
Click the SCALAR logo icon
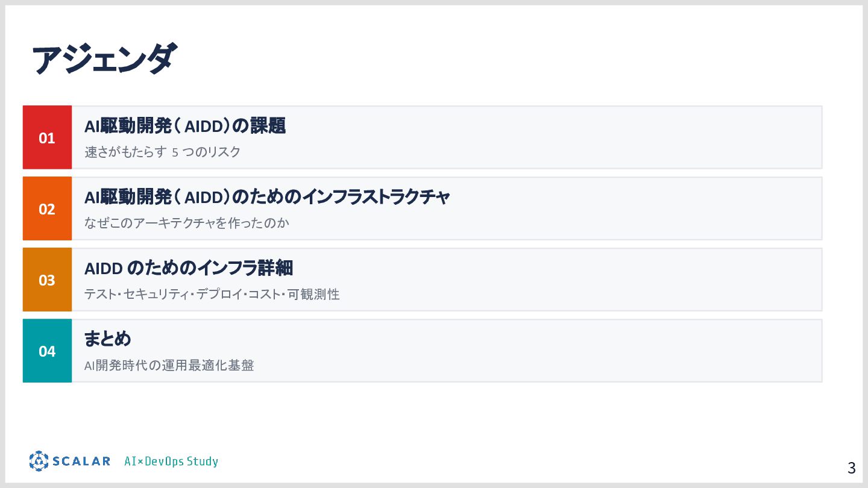pos(39,461)
